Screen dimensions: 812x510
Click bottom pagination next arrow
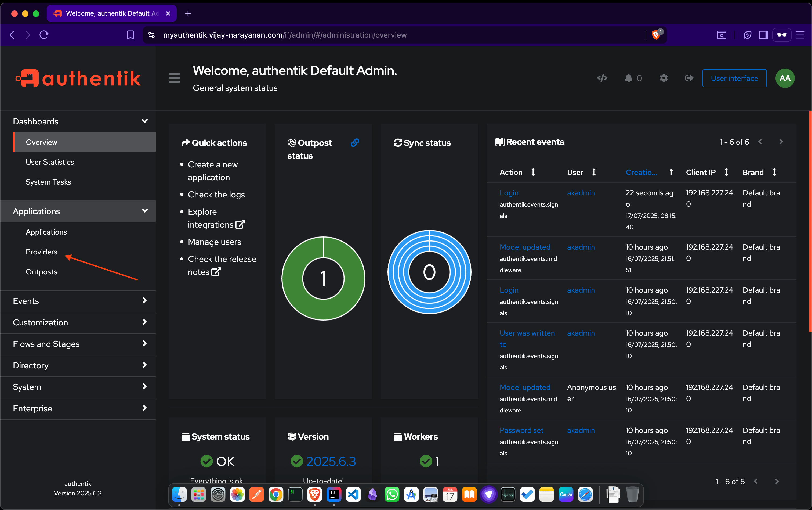pos(777,481)
